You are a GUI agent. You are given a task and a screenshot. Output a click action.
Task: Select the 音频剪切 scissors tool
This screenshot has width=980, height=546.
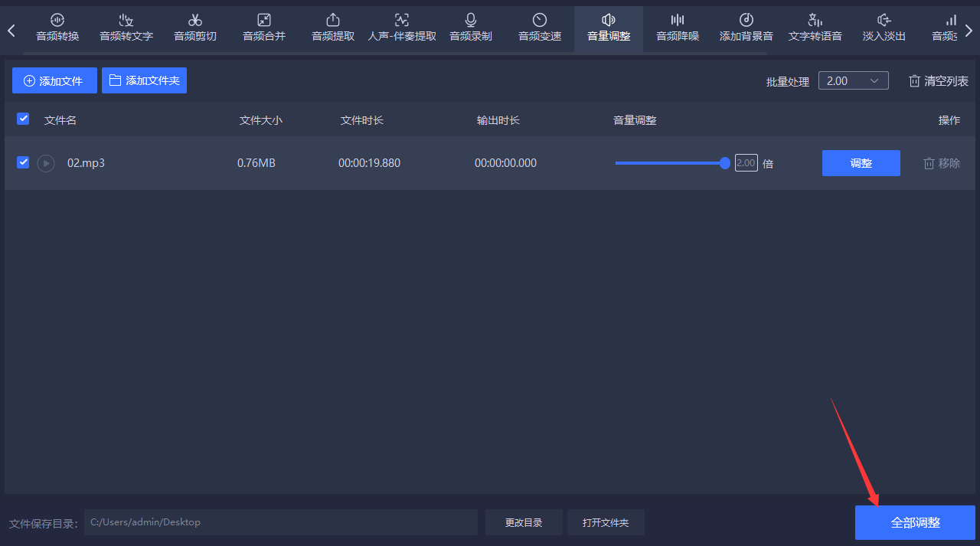[195, 28]
